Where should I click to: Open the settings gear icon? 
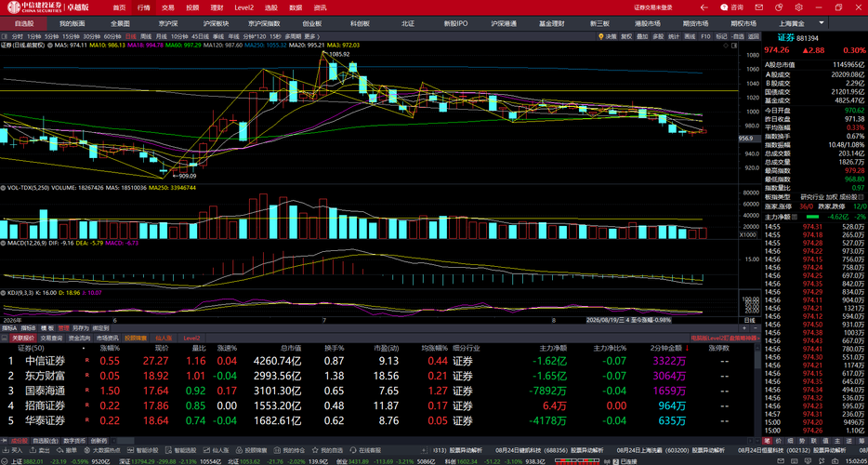tap(798, 7)
